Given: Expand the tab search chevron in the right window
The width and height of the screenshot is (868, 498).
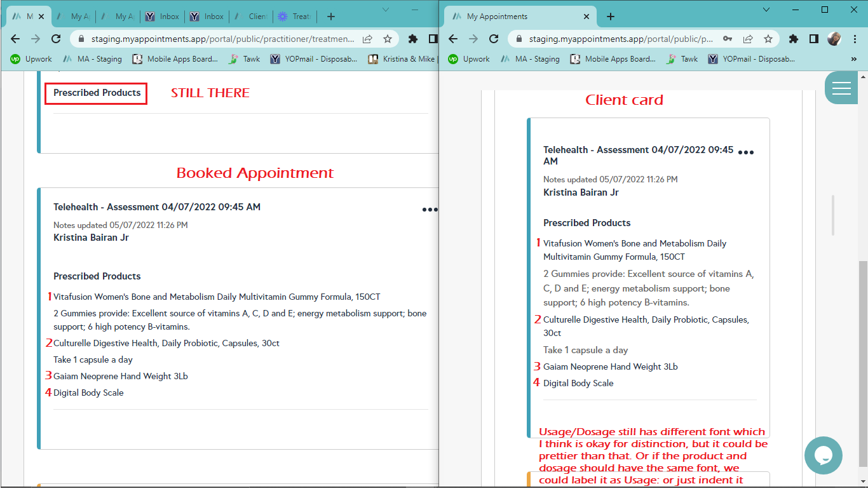Looking at the screenshot, I should [x=766, y=10].
